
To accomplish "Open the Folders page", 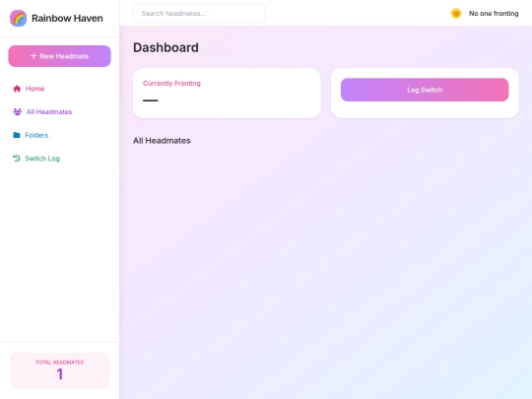I will (60, 135).
